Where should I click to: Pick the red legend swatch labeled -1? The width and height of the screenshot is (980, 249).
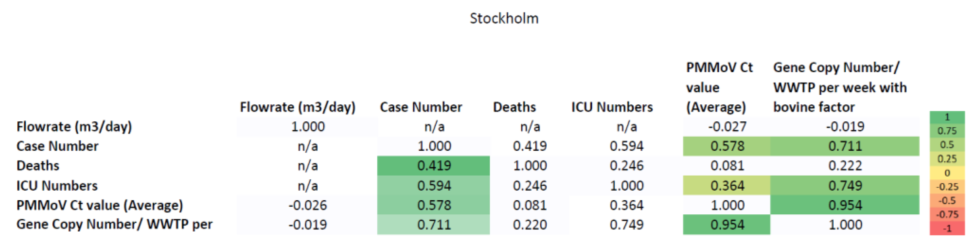pyautogui.click(x=947, y=229)
